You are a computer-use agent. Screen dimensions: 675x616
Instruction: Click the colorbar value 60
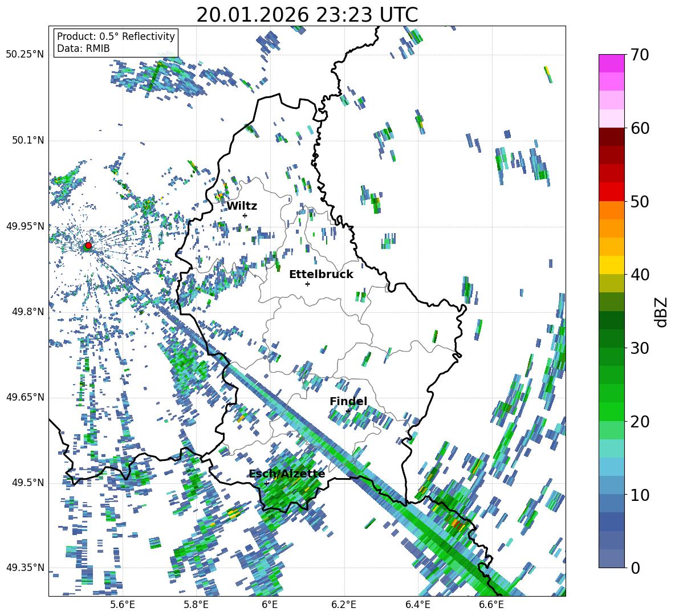(640, 128)
